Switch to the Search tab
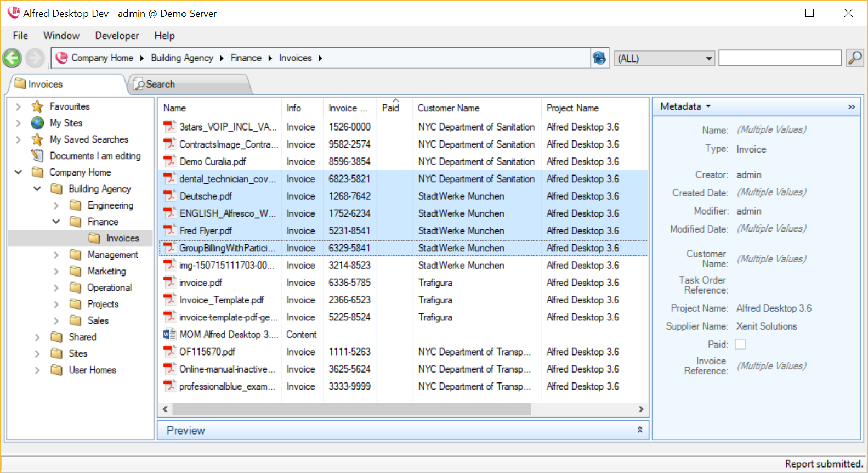 click(160, 85)
